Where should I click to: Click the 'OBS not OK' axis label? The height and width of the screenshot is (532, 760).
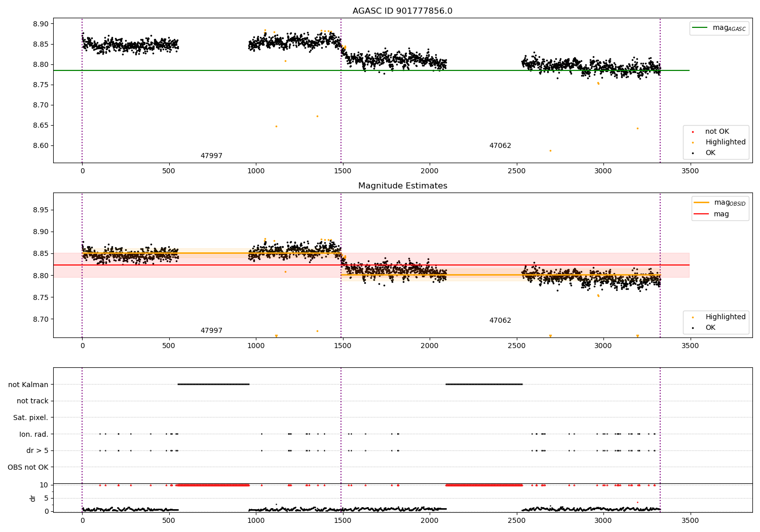(28, 467)
